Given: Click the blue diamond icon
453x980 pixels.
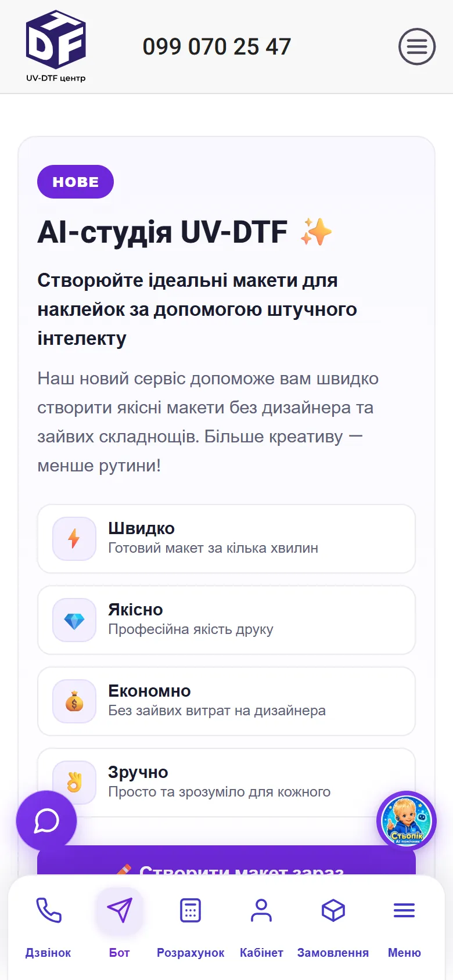Looking at the screenshot, I should [x=74, y=620].
